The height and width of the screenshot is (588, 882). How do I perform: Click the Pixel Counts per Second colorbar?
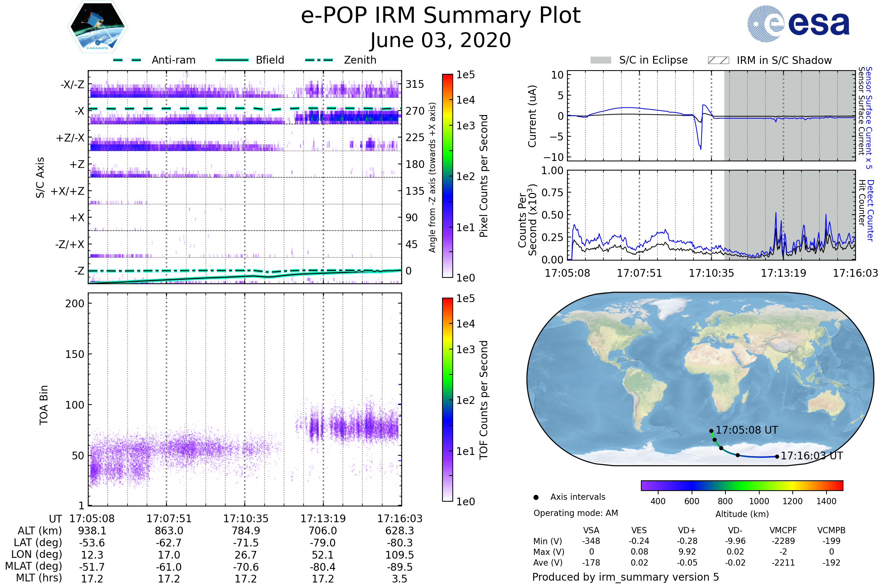coord(447,176)
